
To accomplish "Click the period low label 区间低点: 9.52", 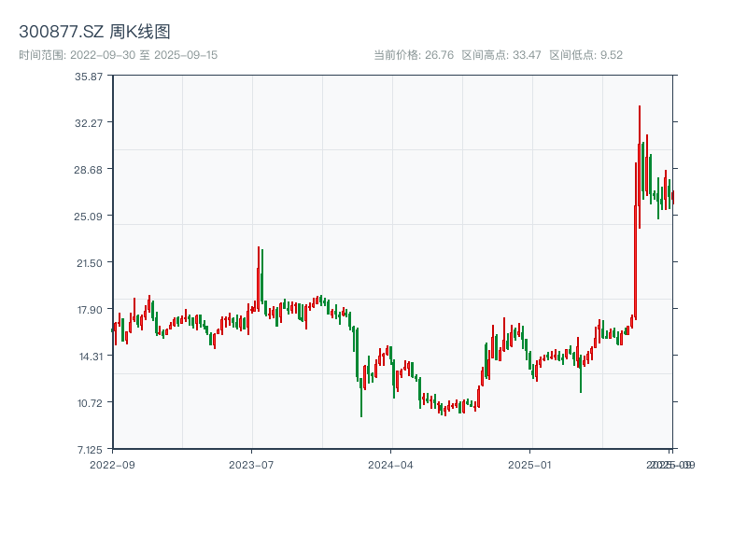I will pos(586,55).
